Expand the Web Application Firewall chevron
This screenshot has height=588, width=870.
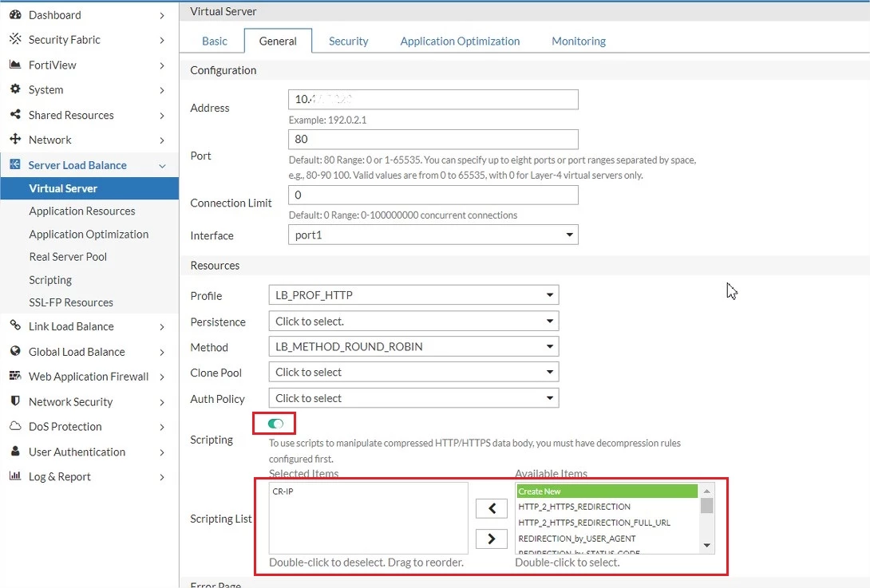pos(162,377)
